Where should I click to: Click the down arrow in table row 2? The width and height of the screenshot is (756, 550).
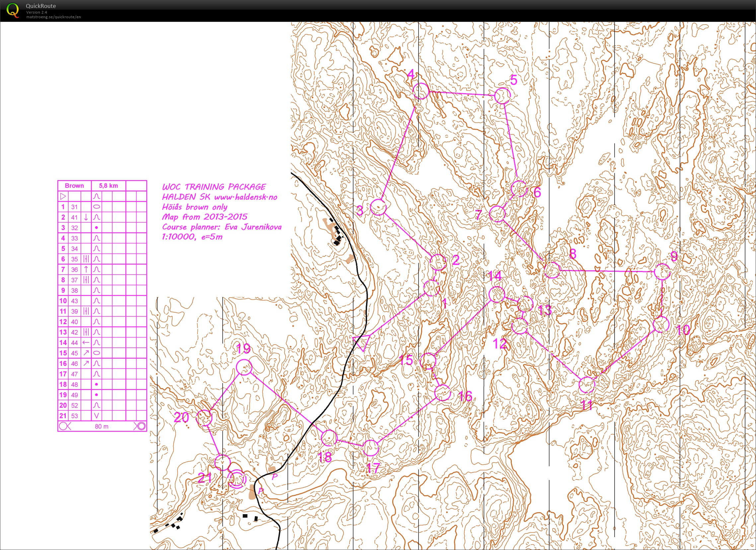86,217
